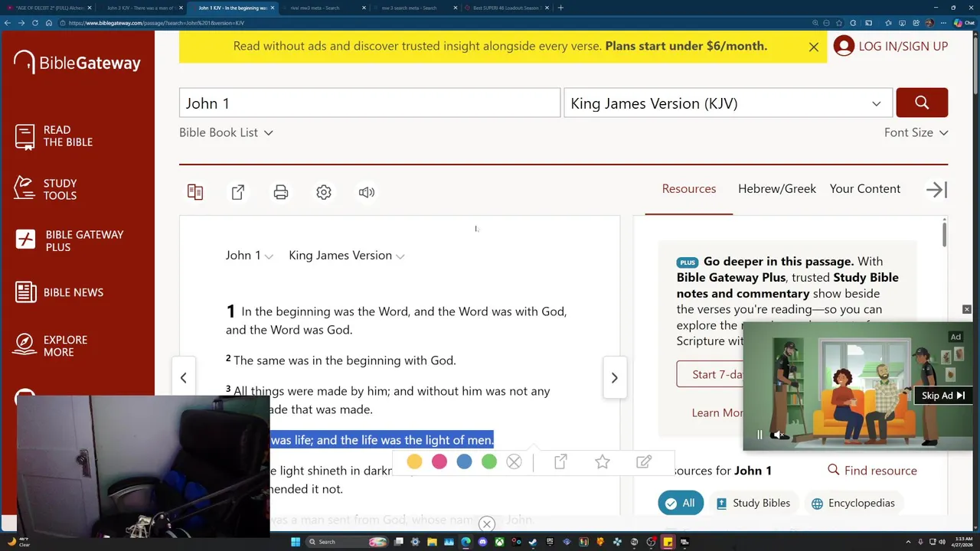Image resolution: width=980 pixels, height=551 pixels.
Task: Expand the passage version dropdown under toolbar
Action: tap(346, 256)
